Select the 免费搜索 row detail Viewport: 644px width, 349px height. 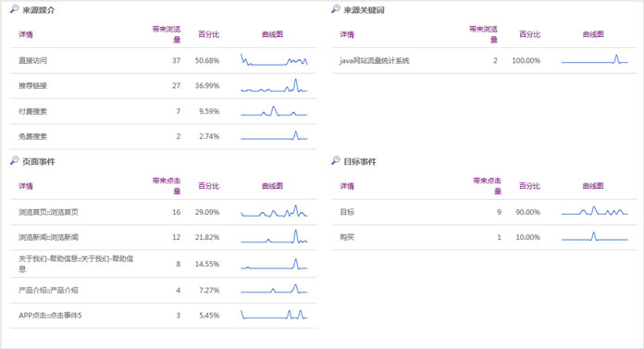pos(32,136)
